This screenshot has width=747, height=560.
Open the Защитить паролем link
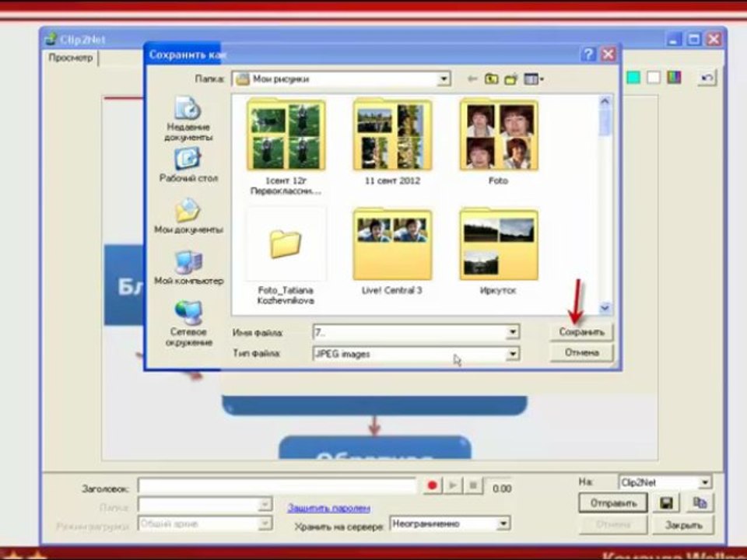click(x=328, y=508)
